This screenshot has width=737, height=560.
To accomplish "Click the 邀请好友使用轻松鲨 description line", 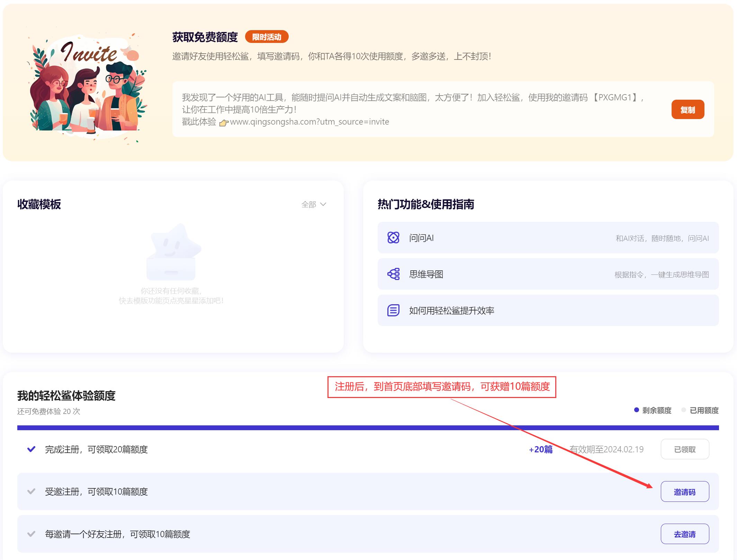I will point(332,56).
